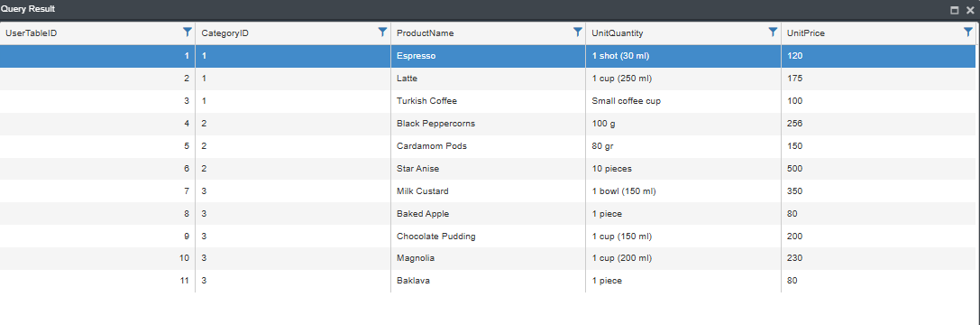Select the Latte product cell
The height and width of the screenshot is (325, 980).
[488, 79]
